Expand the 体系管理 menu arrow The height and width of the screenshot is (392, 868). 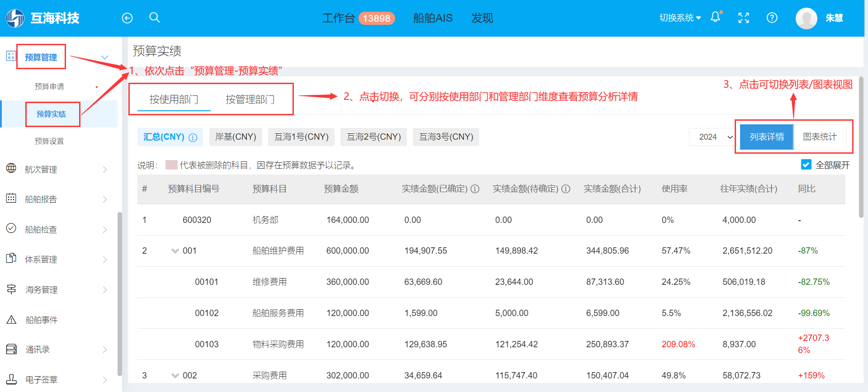point(105,260)
